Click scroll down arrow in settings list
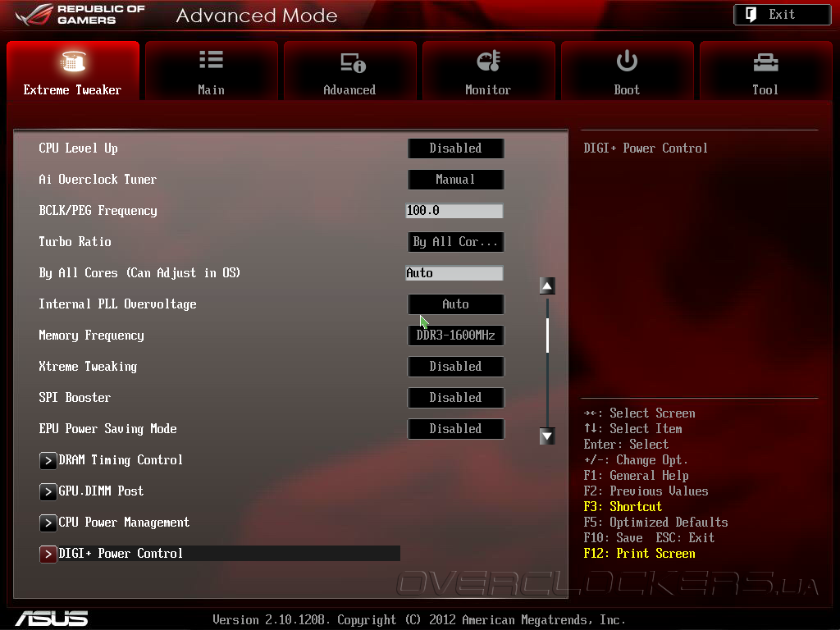This screenshot has height=630, width=840. [547, 436]
